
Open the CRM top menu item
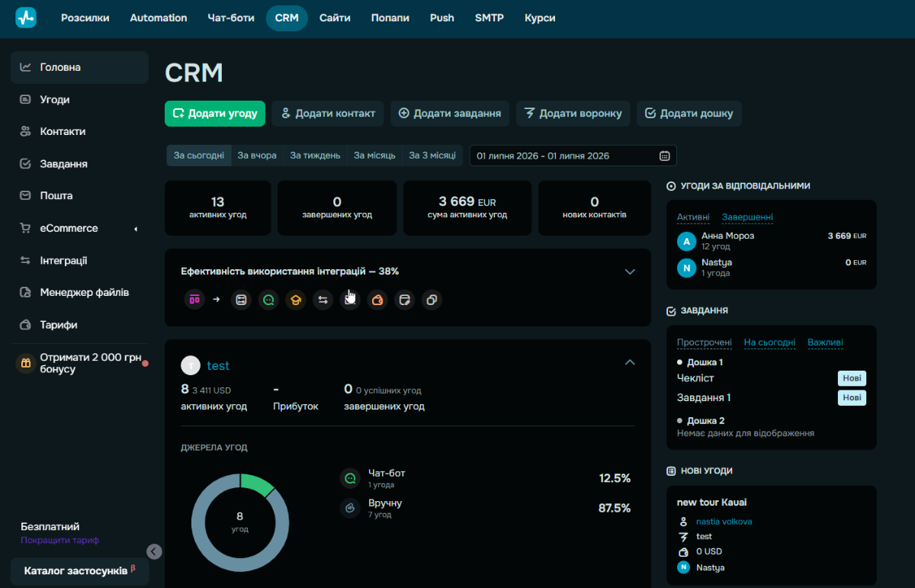tap(287, 18)
